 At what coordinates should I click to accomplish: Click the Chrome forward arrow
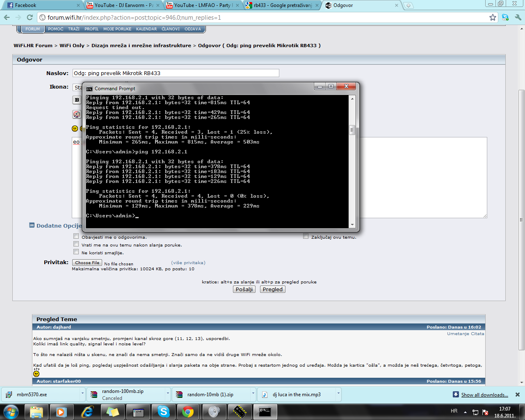pyautogui.click(x=18, y=18)
